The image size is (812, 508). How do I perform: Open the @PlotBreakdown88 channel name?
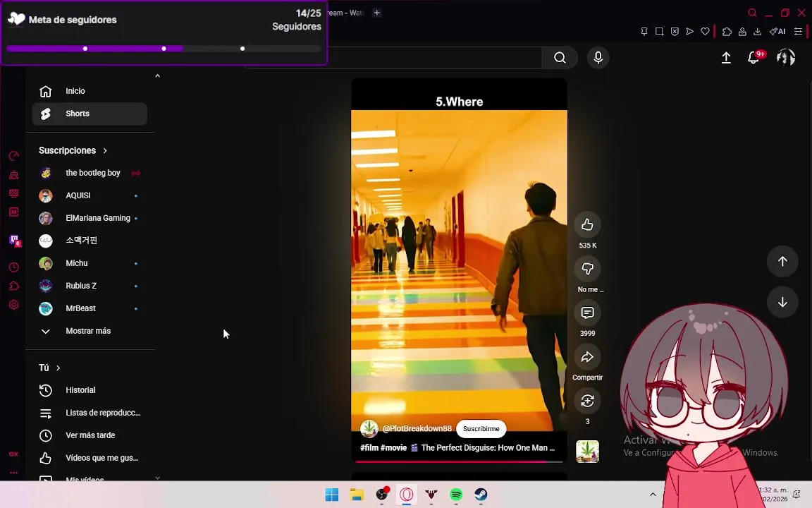(417, 429)
